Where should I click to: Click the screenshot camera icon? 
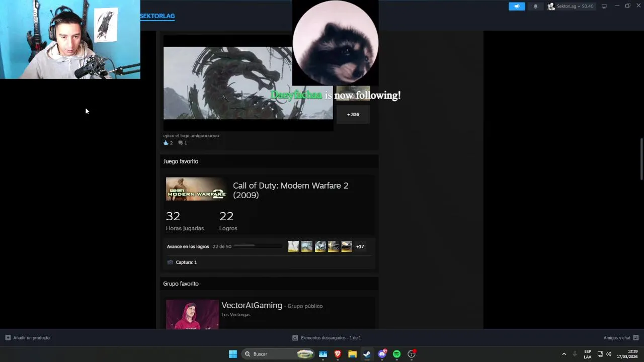(170, 262)
